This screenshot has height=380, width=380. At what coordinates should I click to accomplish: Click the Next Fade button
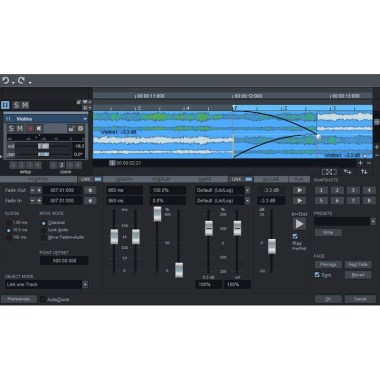[x=358, y=265]
